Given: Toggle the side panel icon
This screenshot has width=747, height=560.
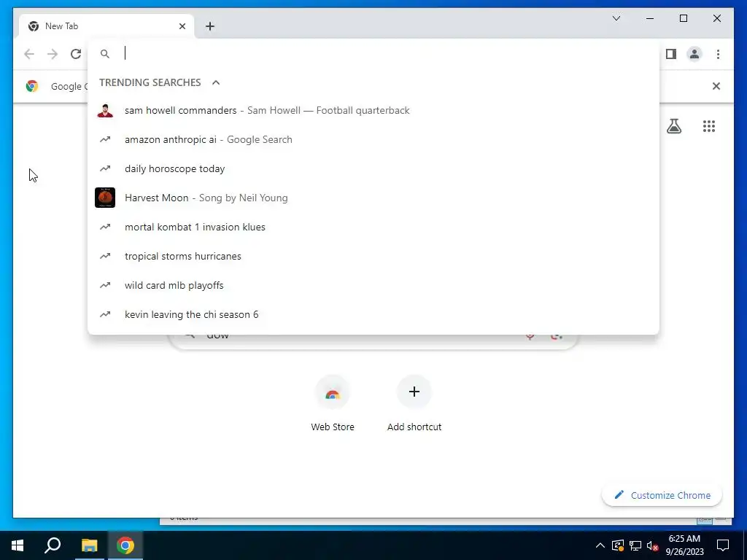Looking at the screenshot, I should (671, 54).
